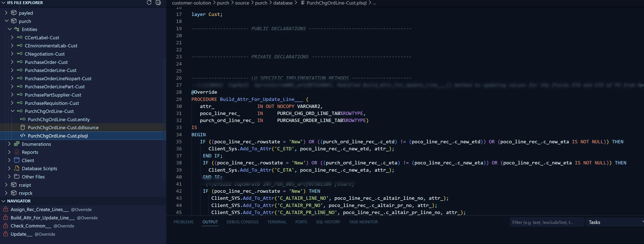Click the CEnvironmentalLab-Cust entity icon
The width and height of the screenshot is (644, 244).
tap(20, 45)
